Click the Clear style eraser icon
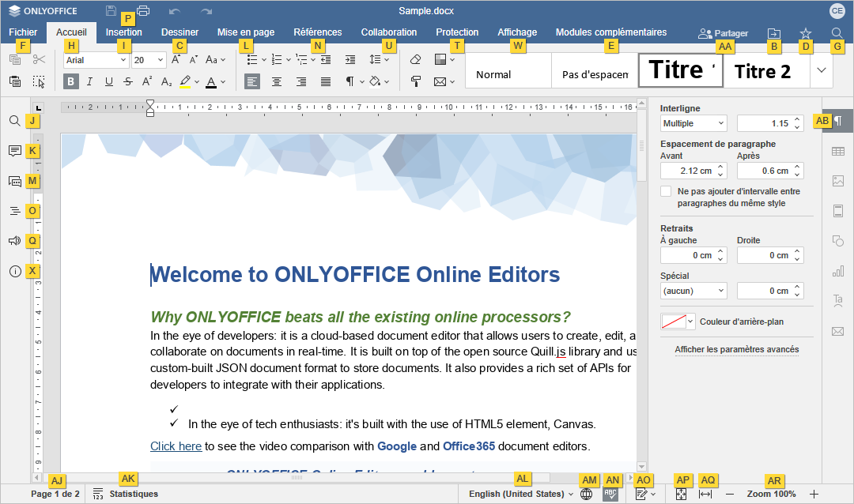 click(x=416, y=59)
